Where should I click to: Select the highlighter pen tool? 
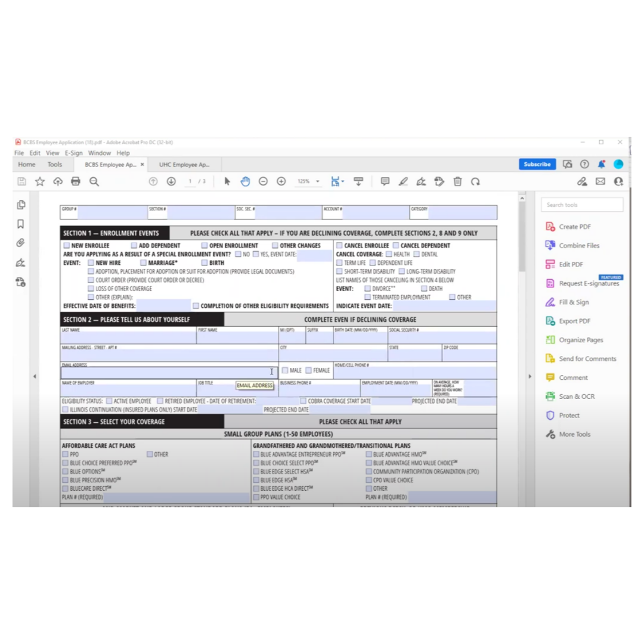(x=403, y=181)
